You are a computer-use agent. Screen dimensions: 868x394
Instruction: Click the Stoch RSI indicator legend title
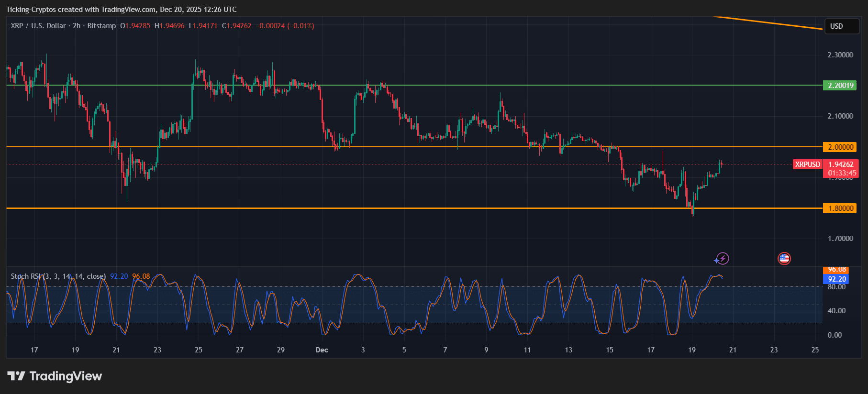(x=58, y=276)
